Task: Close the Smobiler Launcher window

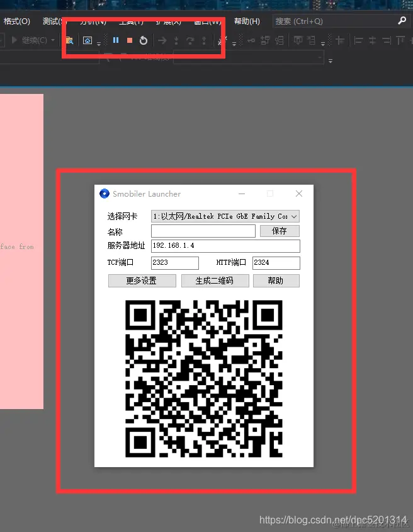Action: tap(299, 194)
